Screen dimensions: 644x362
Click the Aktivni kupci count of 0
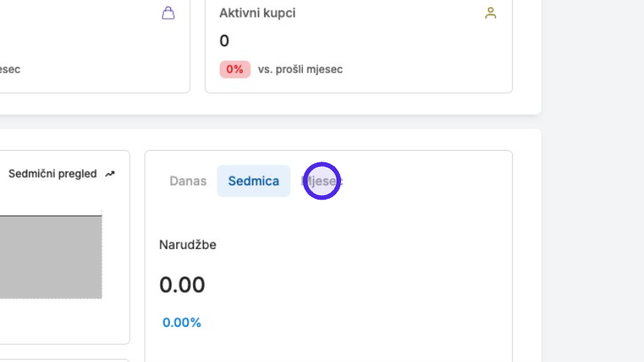coord(224,40)
